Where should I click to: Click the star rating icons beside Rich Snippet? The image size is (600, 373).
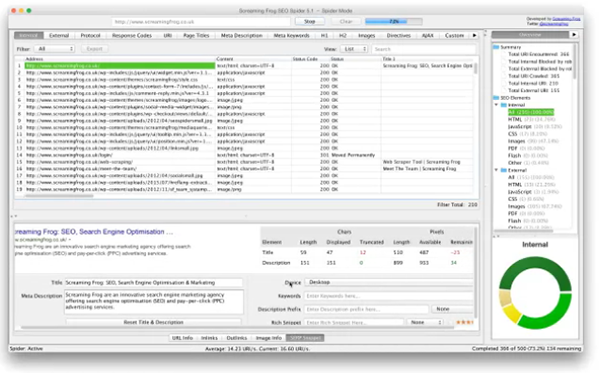(x=465, y=322)
